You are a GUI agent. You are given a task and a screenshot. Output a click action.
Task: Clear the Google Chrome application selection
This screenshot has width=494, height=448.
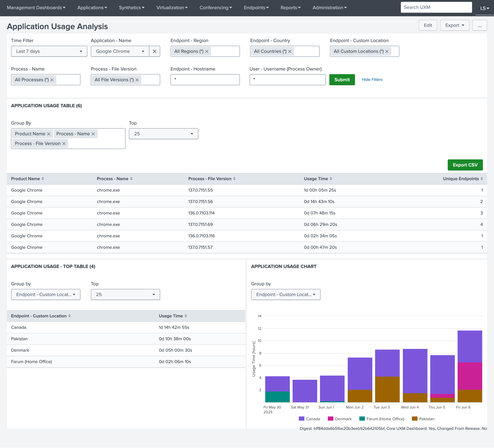(x=155, y=51)
